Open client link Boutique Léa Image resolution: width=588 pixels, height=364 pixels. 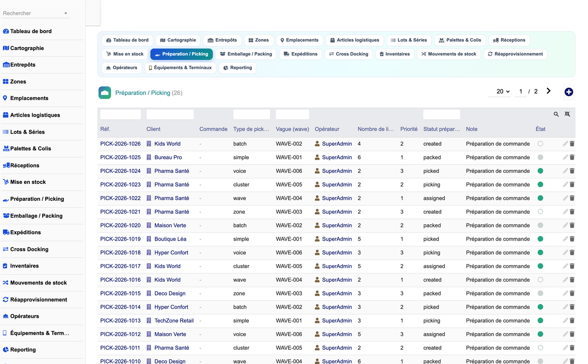tap(170, 239)
